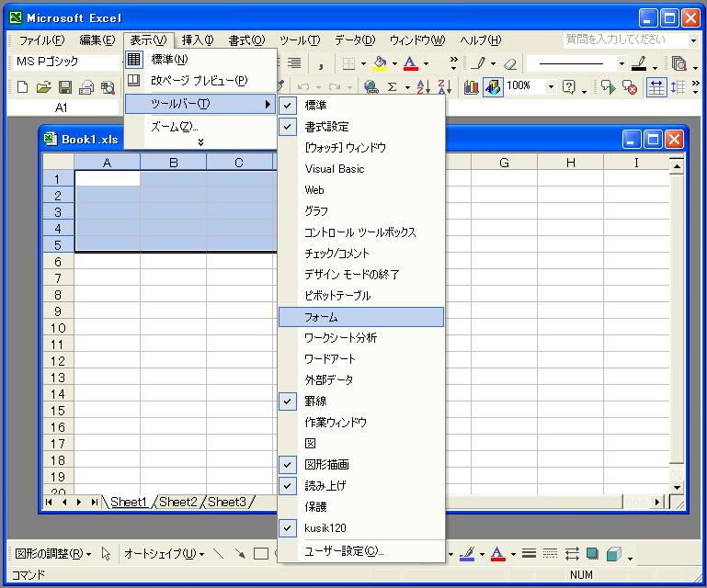
Task: Create a new blank workbook
Action: pos(22,87)
